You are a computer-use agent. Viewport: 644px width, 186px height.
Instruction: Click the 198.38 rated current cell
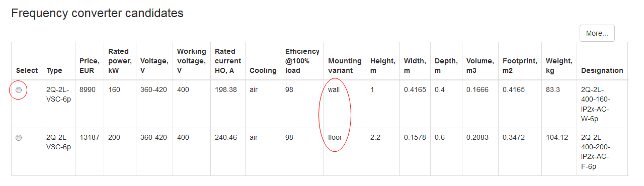click(x=226, y=90)
